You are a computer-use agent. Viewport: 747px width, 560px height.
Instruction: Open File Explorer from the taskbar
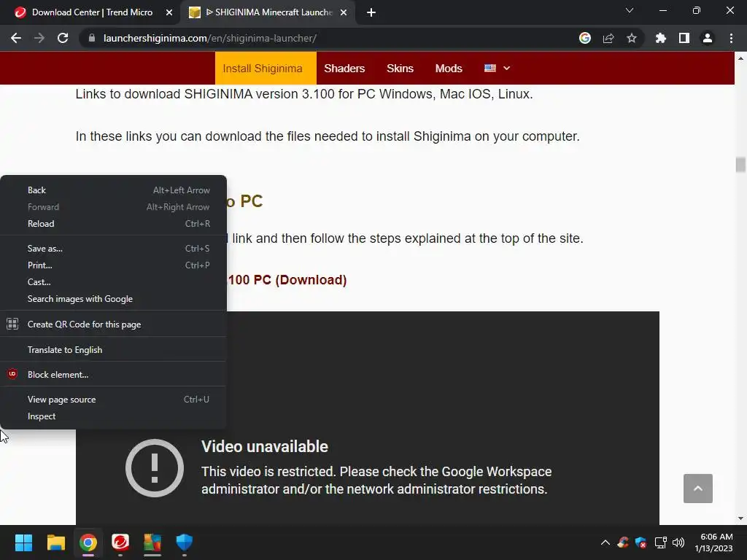55,542
